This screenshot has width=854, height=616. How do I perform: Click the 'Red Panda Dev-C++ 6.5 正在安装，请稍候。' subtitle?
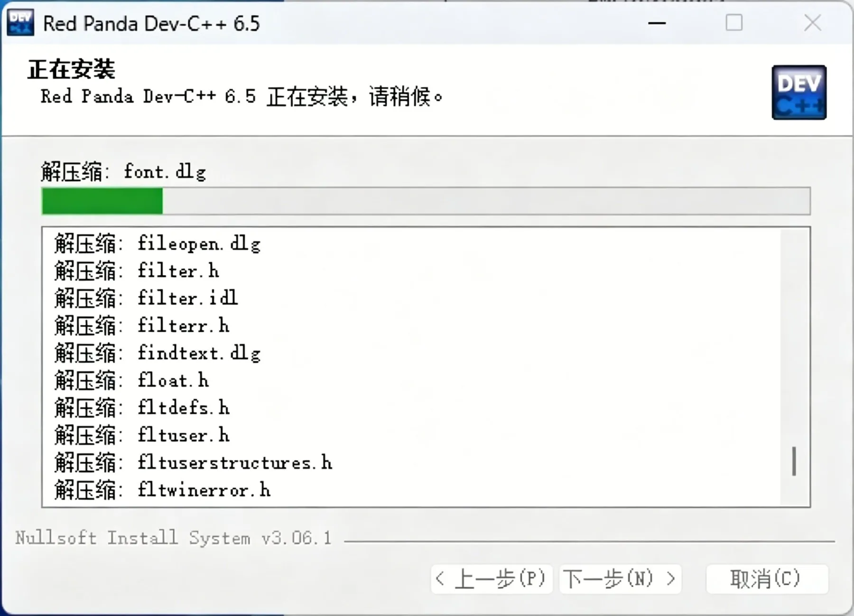[242, 97]
